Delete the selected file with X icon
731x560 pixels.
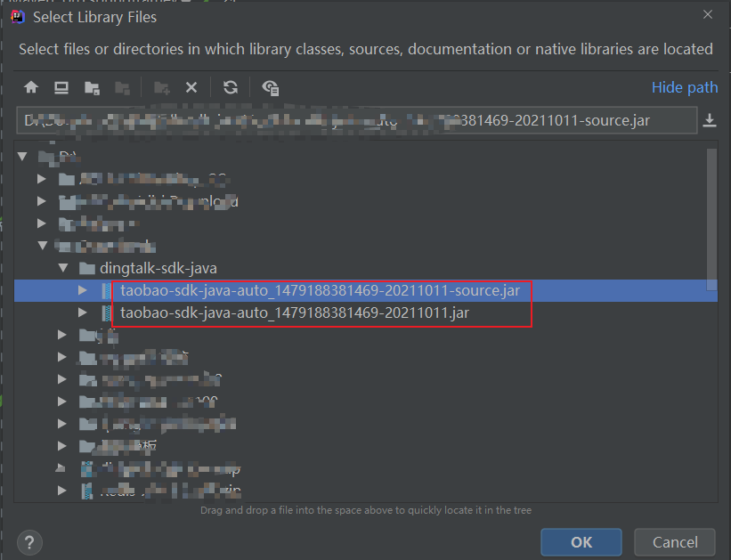tap(191, 87)
